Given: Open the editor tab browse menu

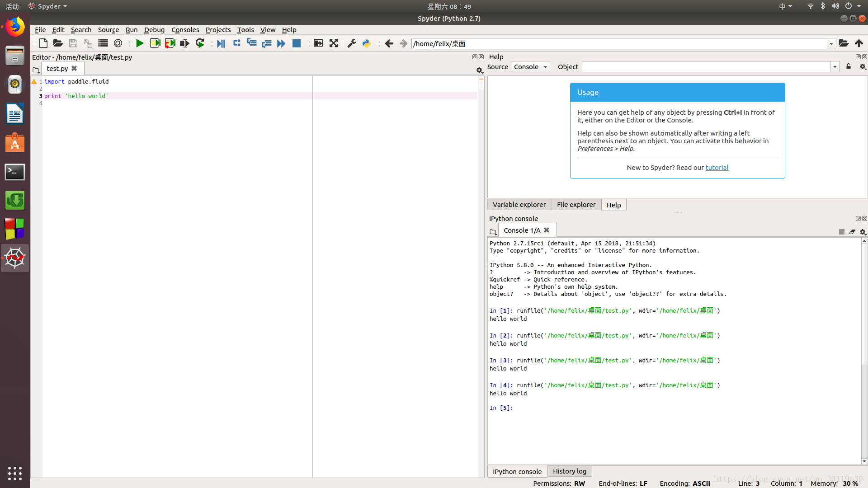Looking at the screenshot, I should pyautogui.click(x=36, y=70).
